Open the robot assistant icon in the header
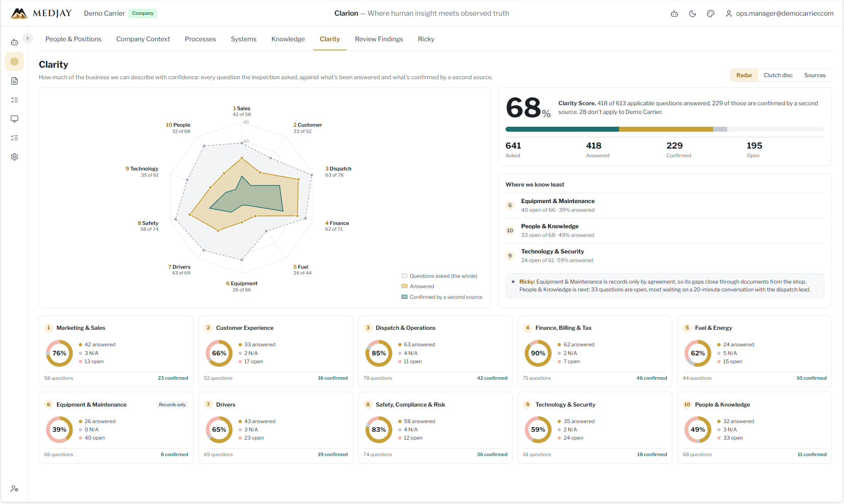 [674, 14]
